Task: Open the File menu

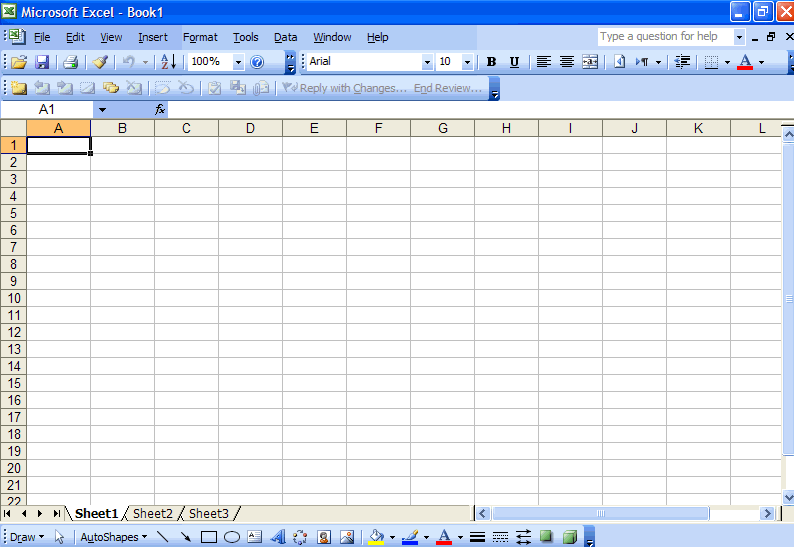Action: (42, 37)
